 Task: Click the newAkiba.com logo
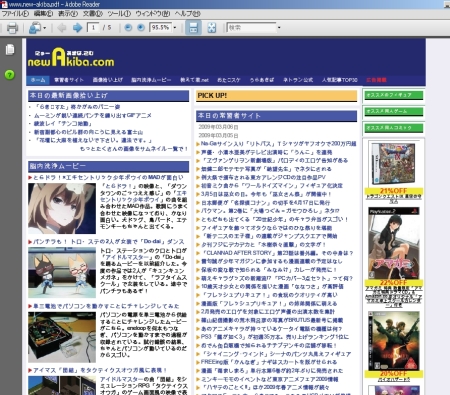pyautogui.click(x=71, y=57)
